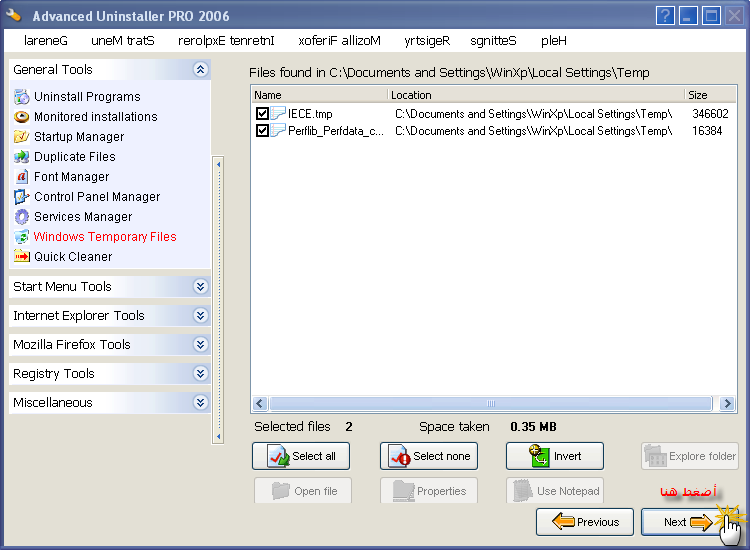This screenshot has width=750, height=550.
Task: Click the Services Manager gear icon
Action: pos(22,217)
